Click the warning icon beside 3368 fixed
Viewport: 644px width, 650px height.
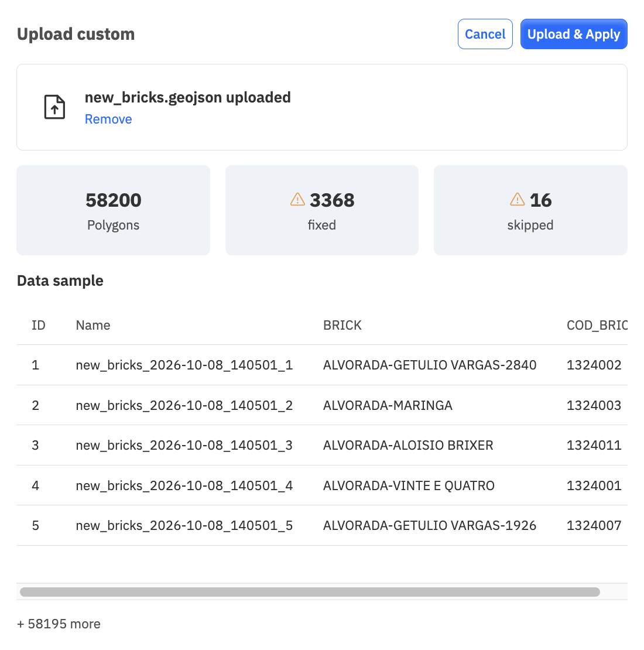(297, 200)
